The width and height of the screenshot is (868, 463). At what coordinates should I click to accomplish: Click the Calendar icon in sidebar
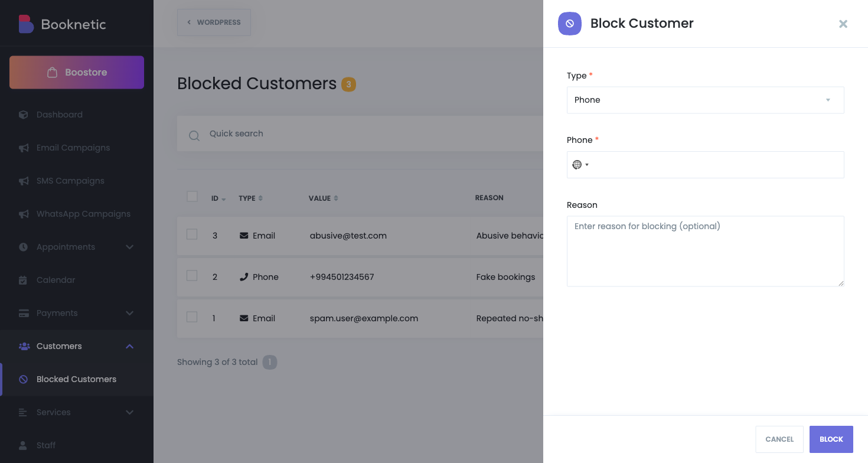24,280
